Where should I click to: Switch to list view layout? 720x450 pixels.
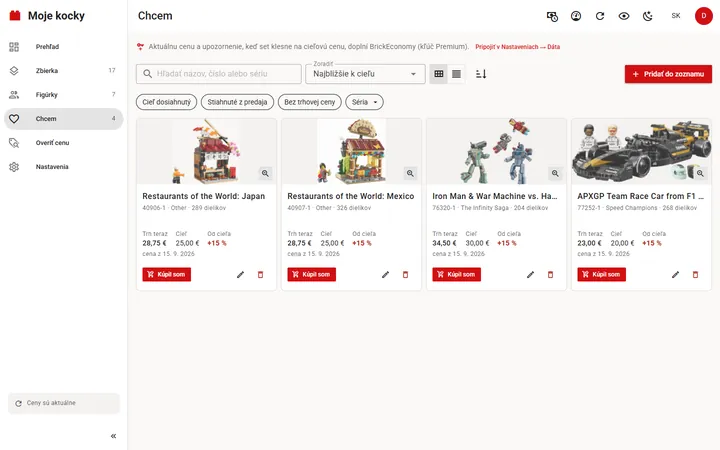456,74
